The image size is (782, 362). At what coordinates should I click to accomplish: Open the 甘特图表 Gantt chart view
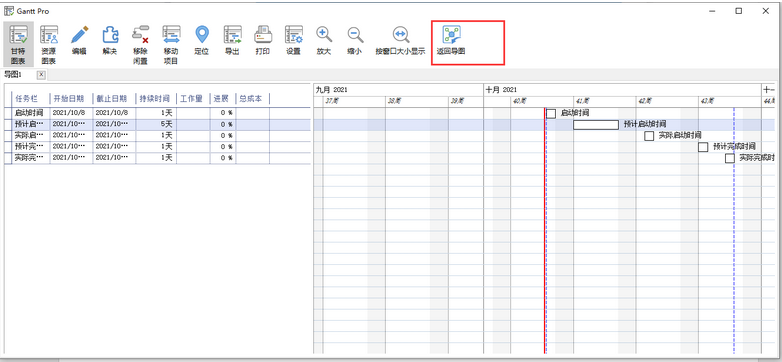[x=18, y=45]
